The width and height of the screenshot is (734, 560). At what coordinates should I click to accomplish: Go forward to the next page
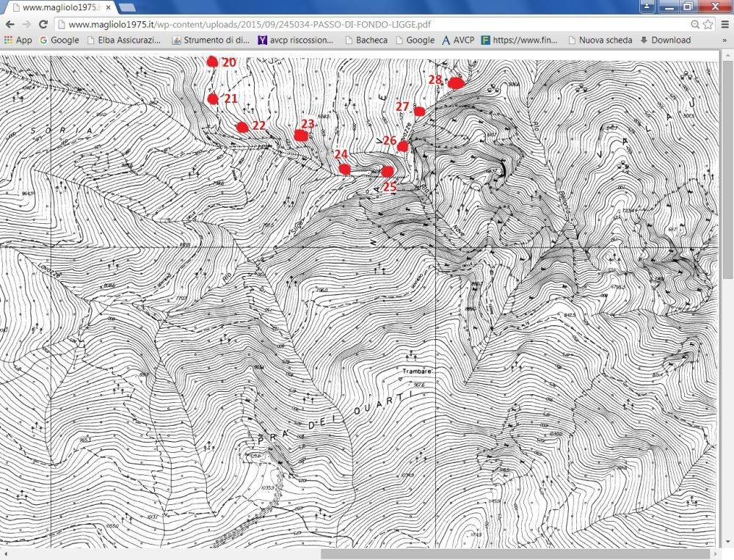[x=26, y=24]
